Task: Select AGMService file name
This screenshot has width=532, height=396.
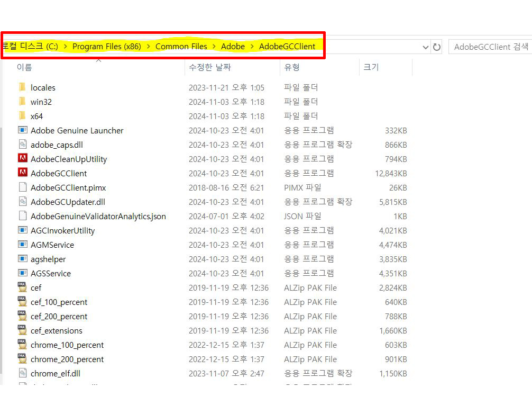Action: pyautogui.click(x=52, y=245)
